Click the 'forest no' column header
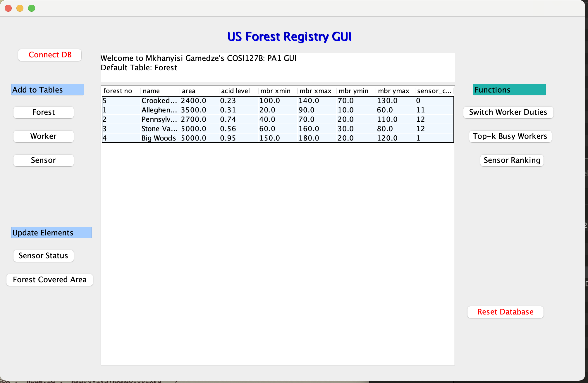 point(118,91)
